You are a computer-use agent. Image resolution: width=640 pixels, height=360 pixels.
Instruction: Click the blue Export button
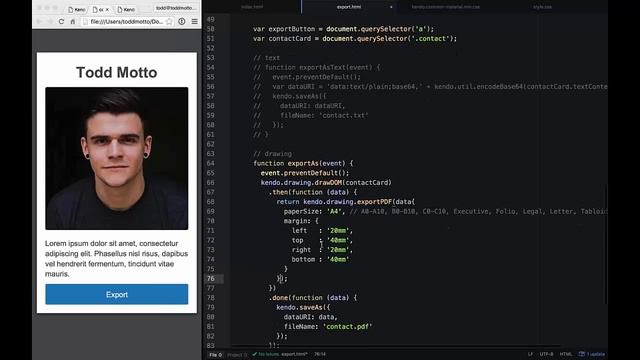click(x=117, y=294)
